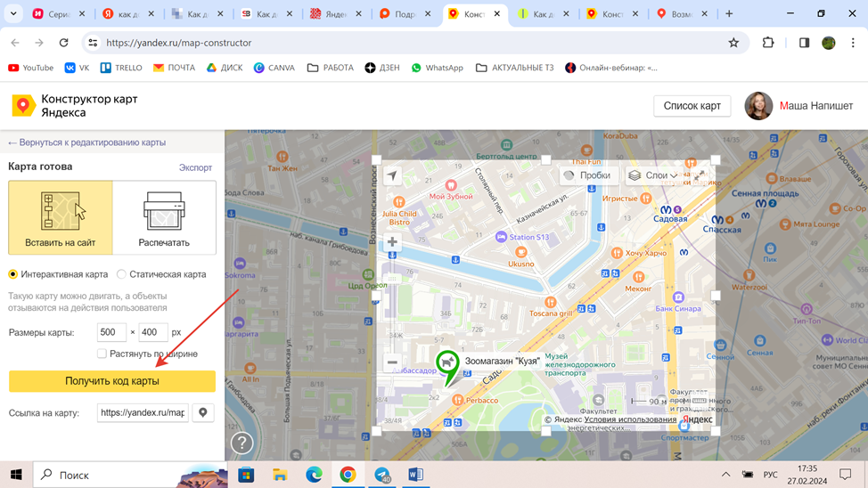This screenshot has width=868, height=488.
Task: Open the ПОЧТА bookmark
Action: 175,68
